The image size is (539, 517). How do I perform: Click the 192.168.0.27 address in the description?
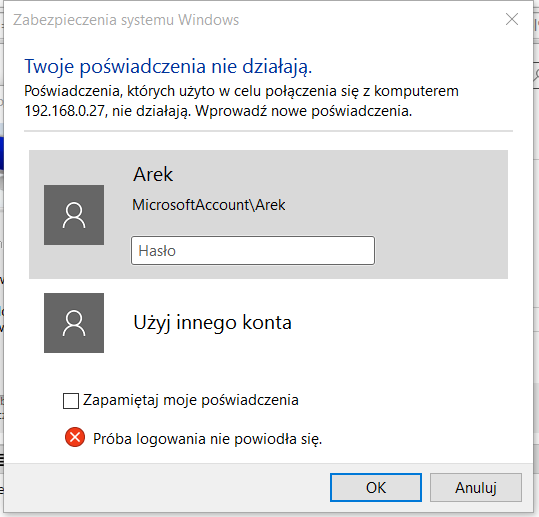(65, 111)
